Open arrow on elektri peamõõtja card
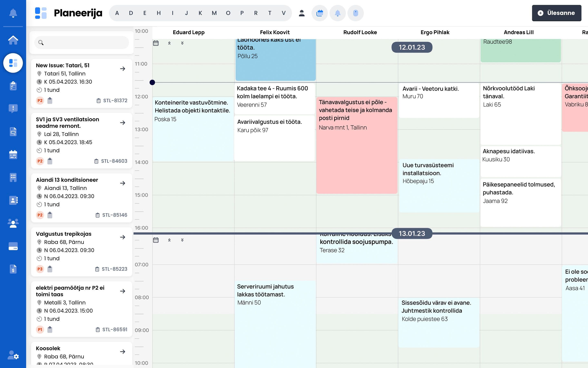This screenshot has width=588, height=368. point(123,291)
